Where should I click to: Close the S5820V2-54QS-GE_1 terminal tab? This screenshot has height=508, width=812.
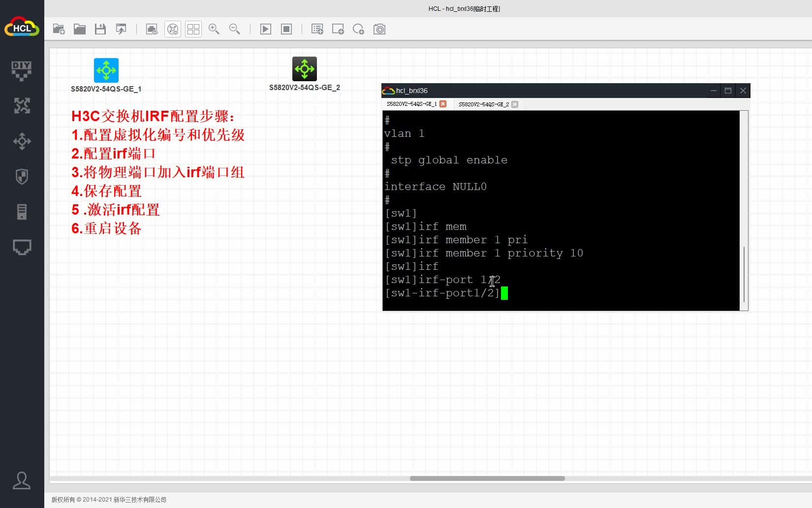click(x=443, y=104)
